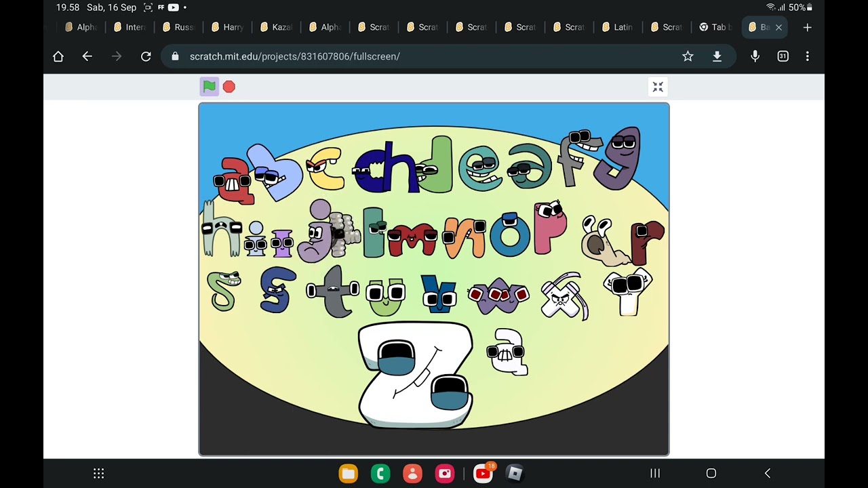
Task: Click the dark red r character
Action: [647, 242]
